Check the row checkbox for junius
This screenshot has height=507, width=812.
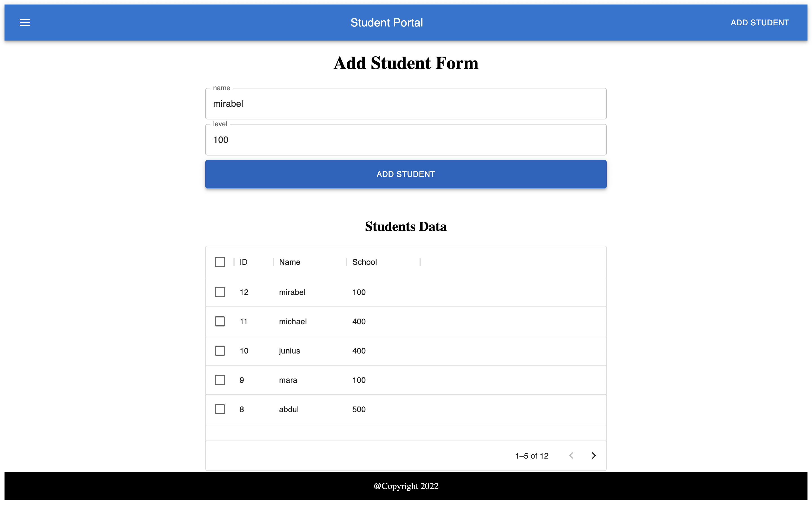pos(220,350)
